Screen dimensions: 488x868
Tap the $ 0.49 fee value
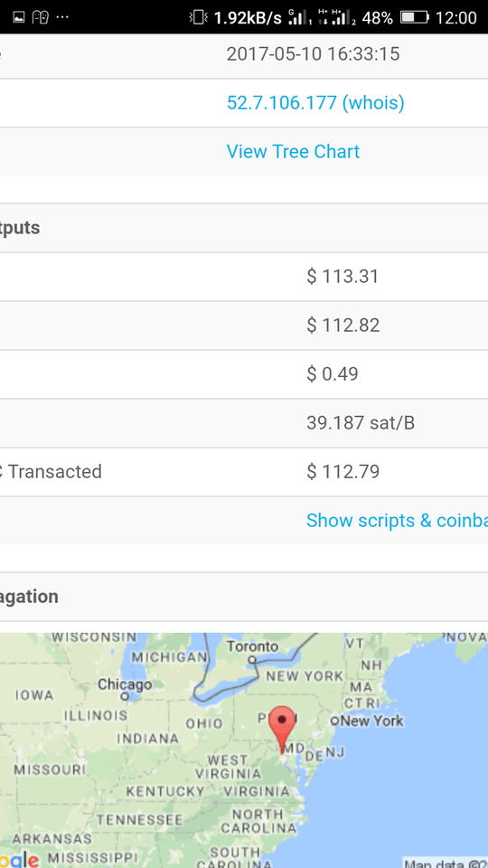[332, 373]
